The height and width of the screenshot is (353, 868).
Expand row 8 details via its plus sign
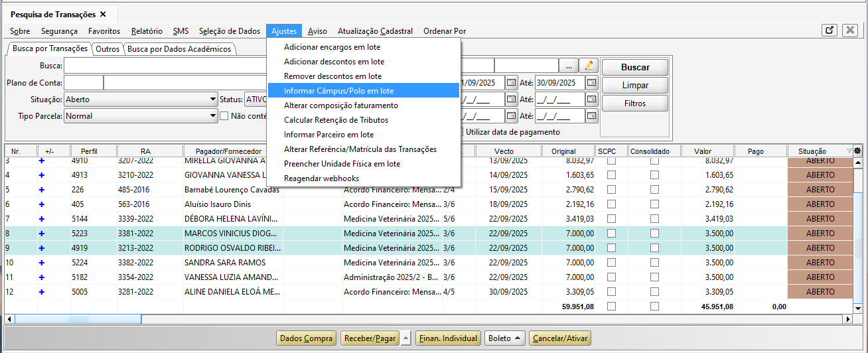(x=41, y=234)
